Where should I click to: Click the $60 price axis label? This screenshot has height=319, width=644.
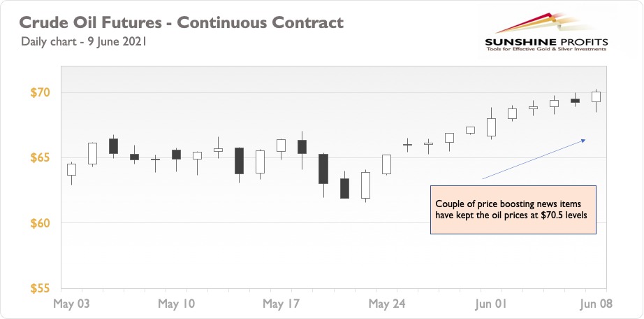pyautogui.click(x=40, y=223)
